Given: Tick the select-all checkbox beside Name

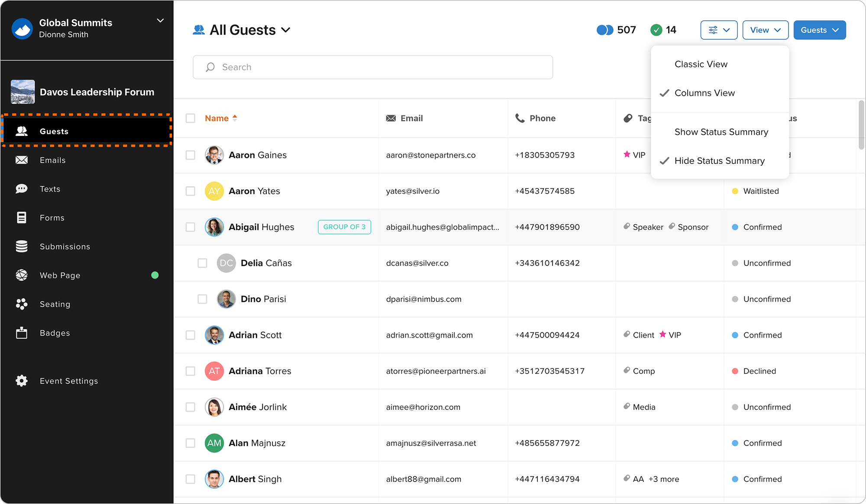Looking at the screenshot, I should click(191, 118).
